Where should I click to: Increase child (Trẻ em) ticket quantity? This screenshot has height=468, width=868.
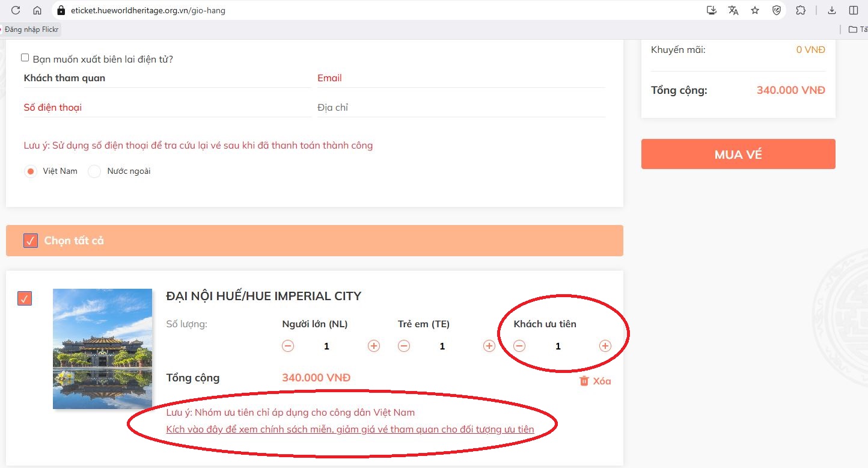[489, 346]
